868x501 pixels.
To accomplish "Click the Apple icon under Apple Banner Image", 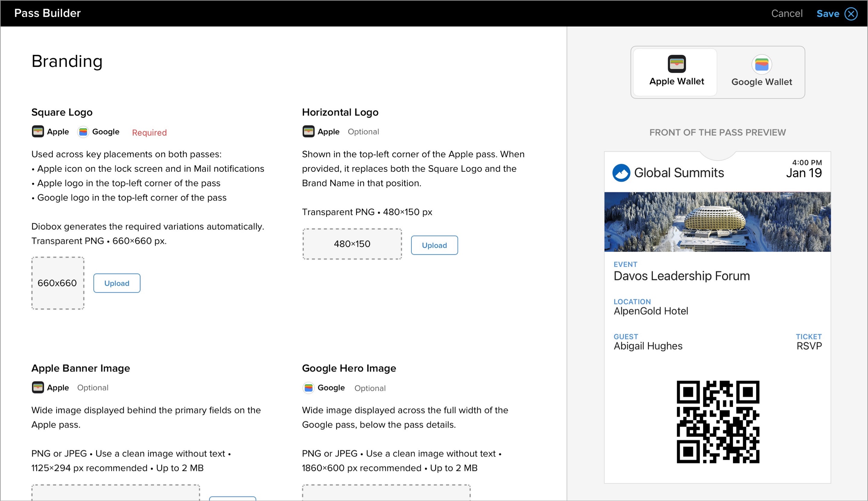I will [x=38, y=388].
